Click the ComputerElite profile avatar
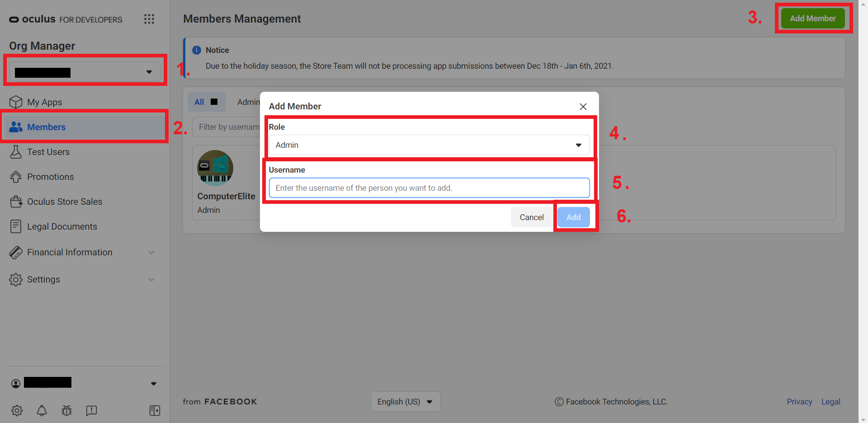 pyautogui.click(x=215, y=168)
